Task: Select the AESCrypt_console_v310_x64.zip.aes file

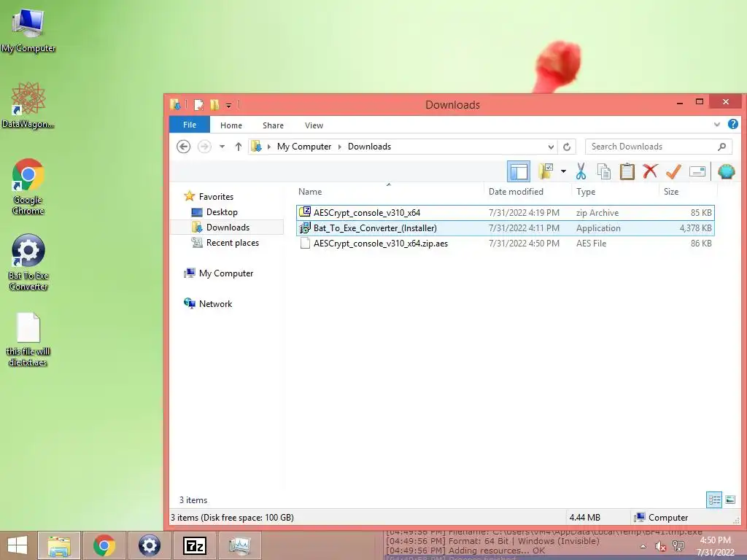Action: pos(505,244)
